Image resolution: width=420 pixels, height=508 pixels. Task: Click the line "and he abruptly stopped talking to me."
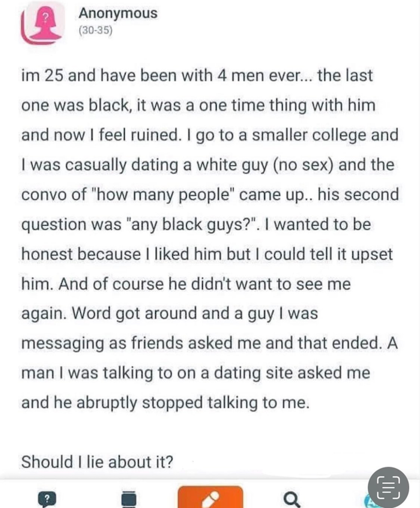click(x=166, y=403)
